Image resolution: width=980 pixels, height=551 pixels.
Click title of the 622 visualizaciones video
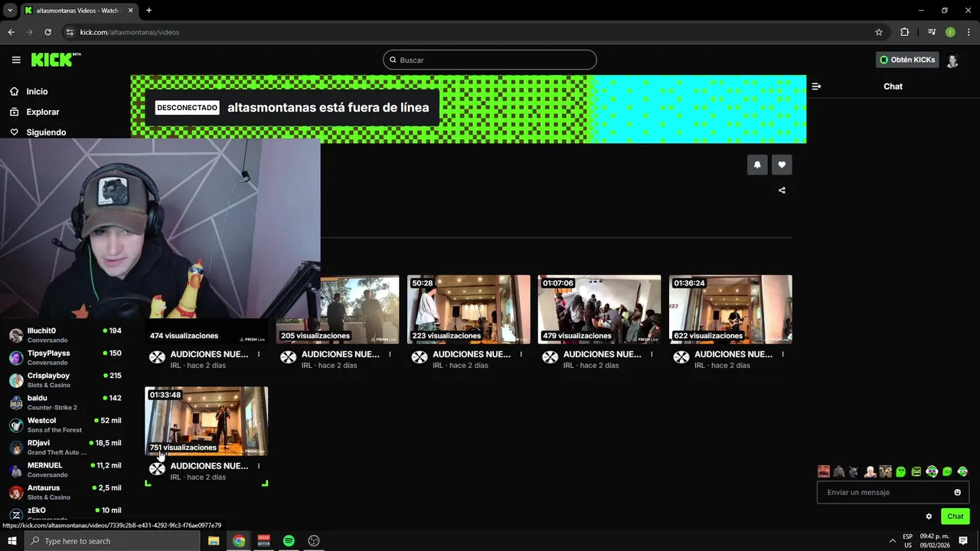(733, 354)
